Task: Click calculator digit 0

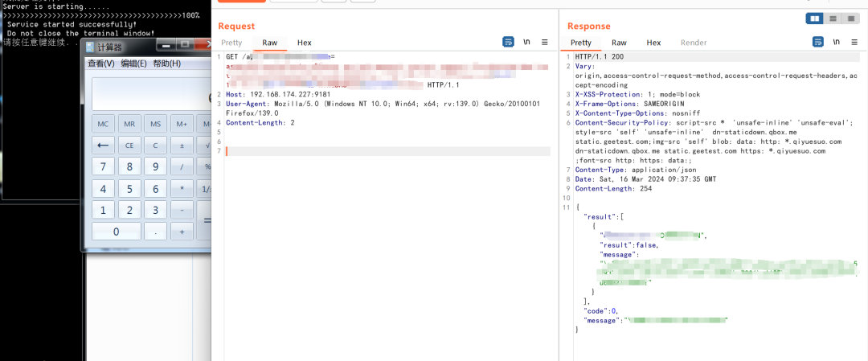Action: [x=117, y=232]
